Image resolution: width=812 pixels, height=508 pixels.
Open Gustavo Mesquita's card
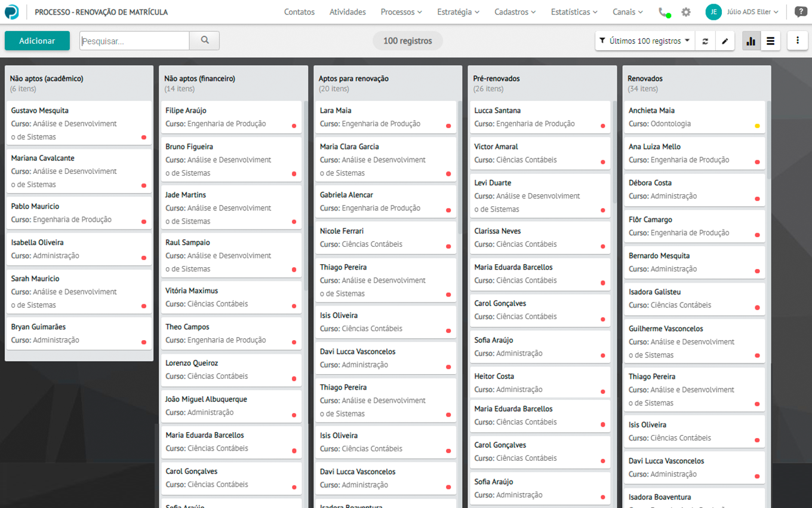(x=79, y=123)
